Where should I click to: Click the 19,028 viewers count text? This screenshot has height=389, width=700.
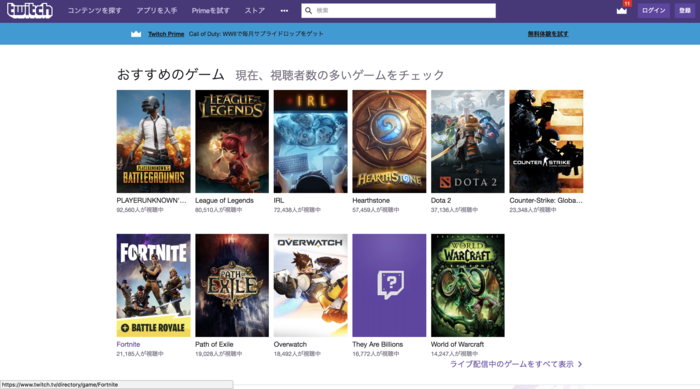point(219,354)
